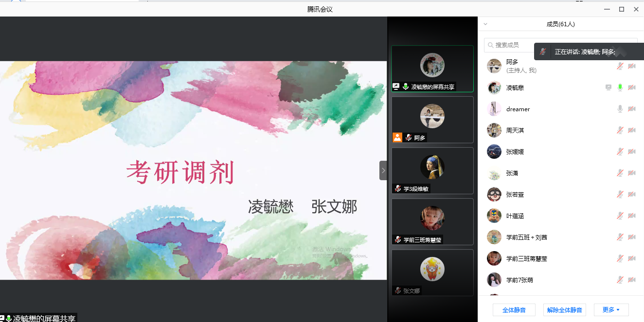The height and width of the screenshot is (322, 644).
Task: Unmute 张媛媛's microphone
Action: (x=620, y=152)
